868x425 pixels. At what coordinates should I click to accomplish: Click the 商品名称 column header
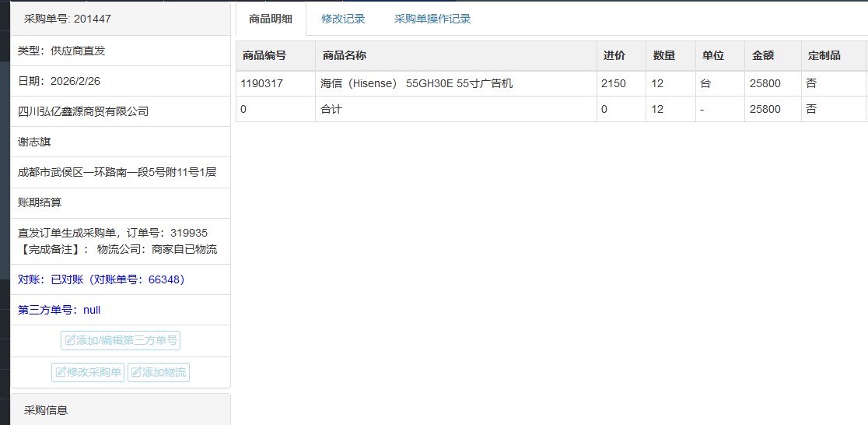pyautogui.click(x=345, y=56)
